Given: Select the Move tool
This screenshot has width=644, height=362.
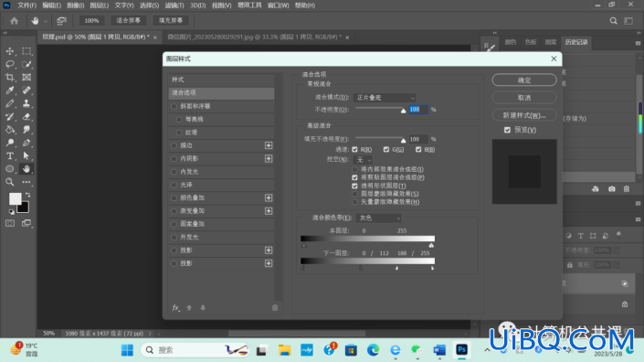Looking at the screenshot, I should pos(10,51).
